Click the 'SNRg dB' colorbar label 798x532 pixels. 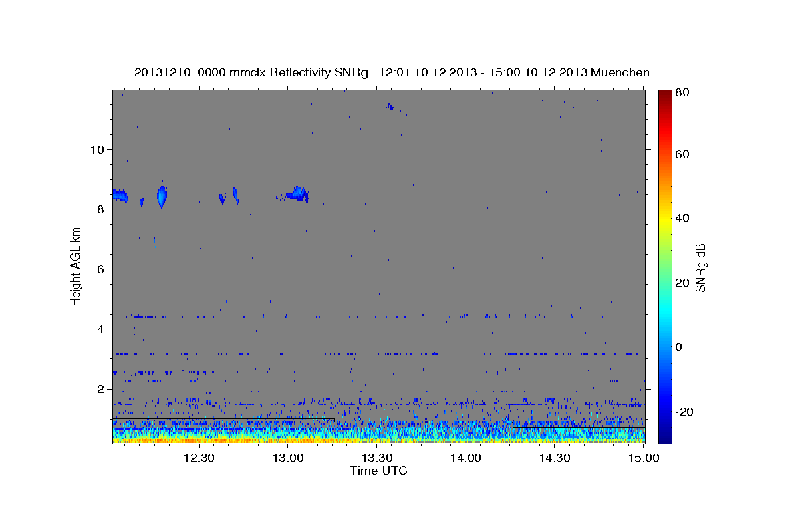point(700,267)
